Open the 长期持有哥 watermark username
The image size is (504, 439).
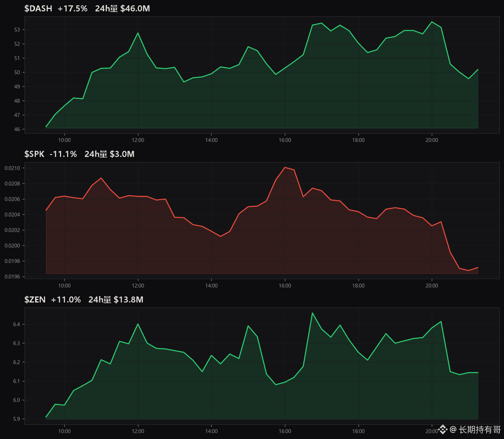tap(479, 429)
